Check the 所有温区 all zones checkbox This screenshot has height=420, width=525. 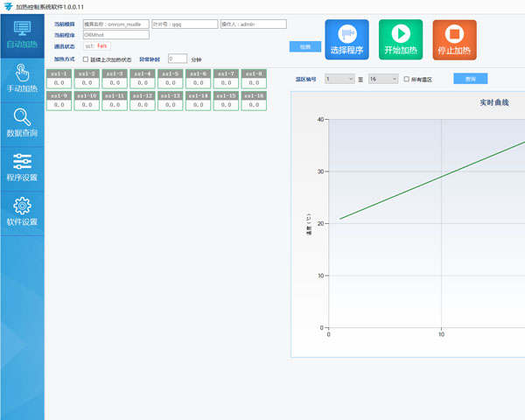[407, 79]
